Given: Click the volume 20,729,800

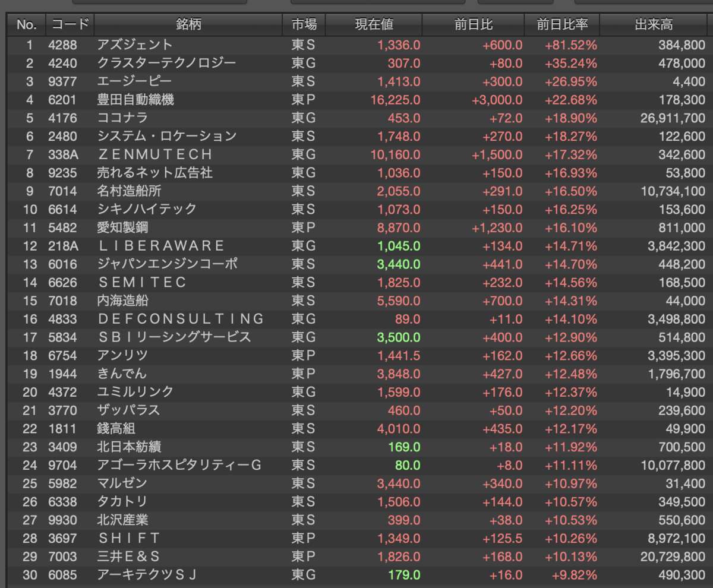Looking at the screenshot, I should [x=673, y=557].
